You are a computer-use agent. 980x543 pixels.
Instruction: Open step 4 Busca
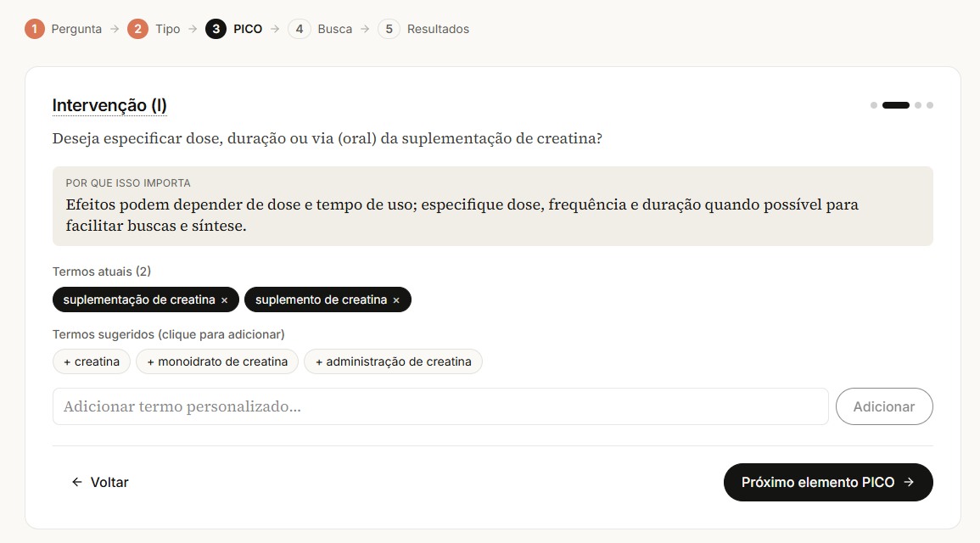tap(320, 29)
